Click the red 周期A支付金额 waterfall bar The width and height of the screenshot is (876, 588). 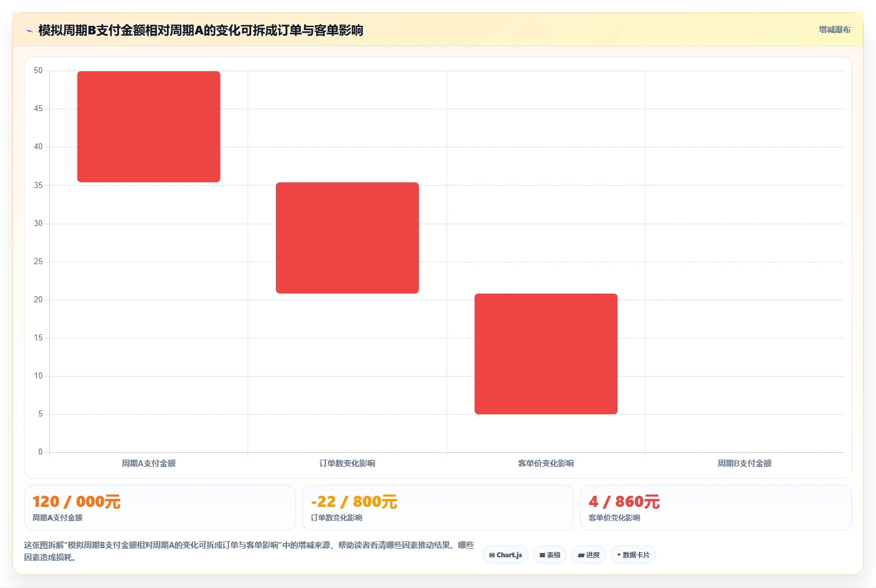(149, 127)
